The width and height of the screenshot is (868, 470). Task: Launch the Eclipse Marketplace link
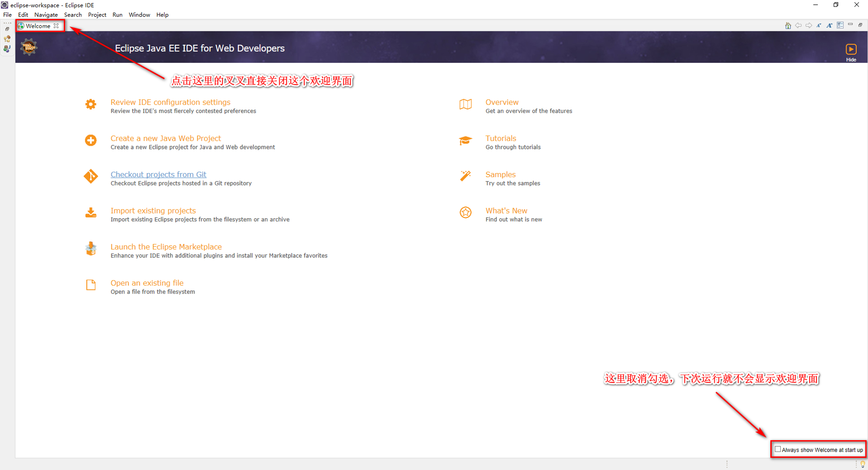(166, 247)
